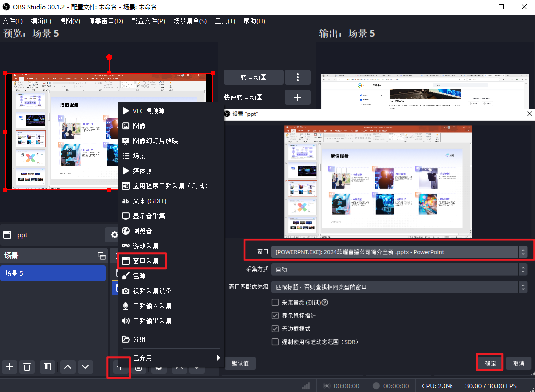
Task: Open the 窗口 selection dropdown
Action: tap(399, 252)
